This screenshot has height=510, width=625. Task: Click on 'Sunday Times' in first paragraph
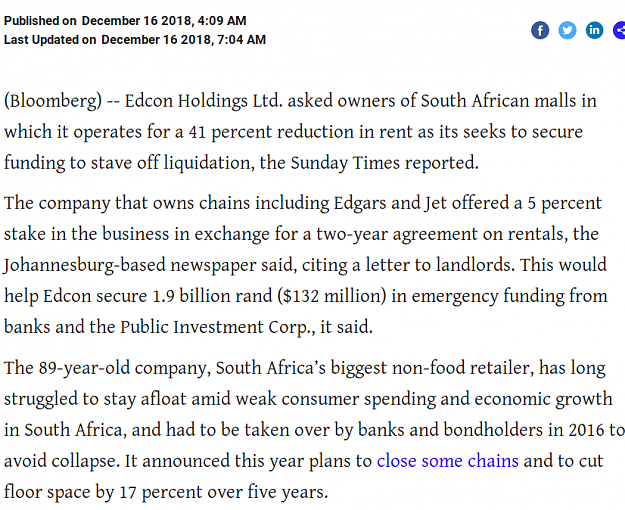click(x=345, y=163)
